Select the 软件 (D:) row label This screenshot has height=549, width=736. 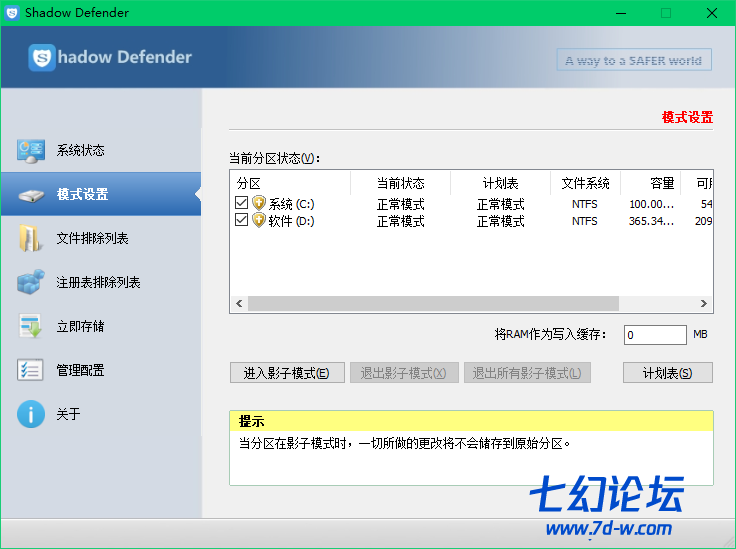tap(291, 221)
